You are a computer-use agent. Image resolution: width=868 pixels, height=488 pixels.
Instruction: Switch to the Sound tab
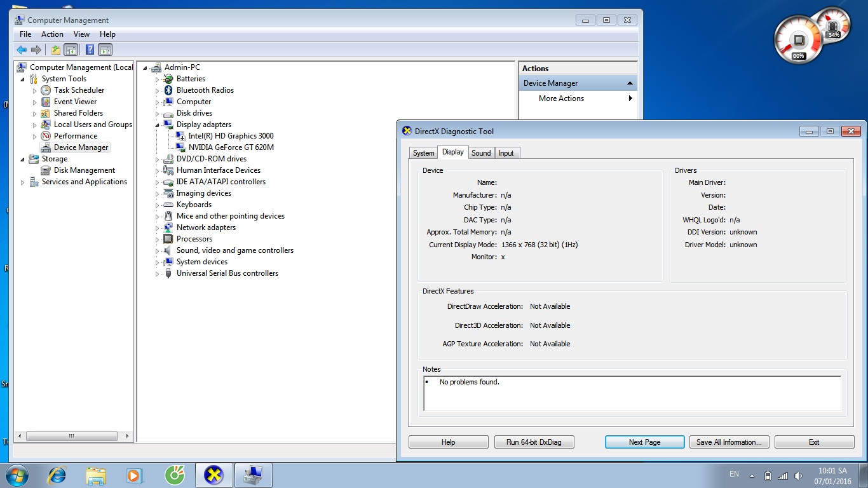tap(481, 153)
